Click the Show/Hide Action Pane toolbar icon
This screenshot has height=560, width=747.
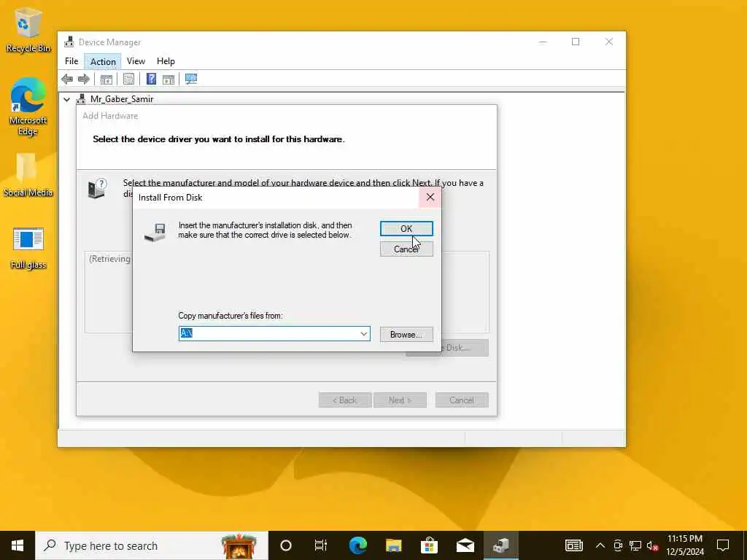point(169,79)
